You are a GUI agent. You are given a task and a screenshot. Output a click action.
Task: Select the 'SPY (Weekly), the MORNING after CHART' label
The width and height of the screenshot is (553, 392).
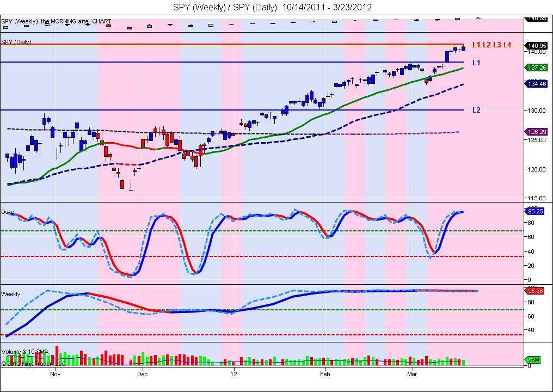click(56, 22)
